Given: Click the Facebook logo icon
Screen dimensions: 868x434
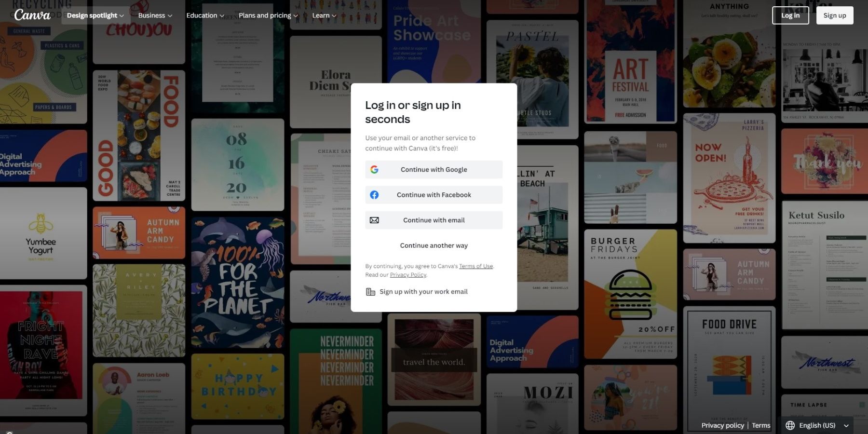Looking at the screenshot, I should pyautogui.click(x=374, y=195).
